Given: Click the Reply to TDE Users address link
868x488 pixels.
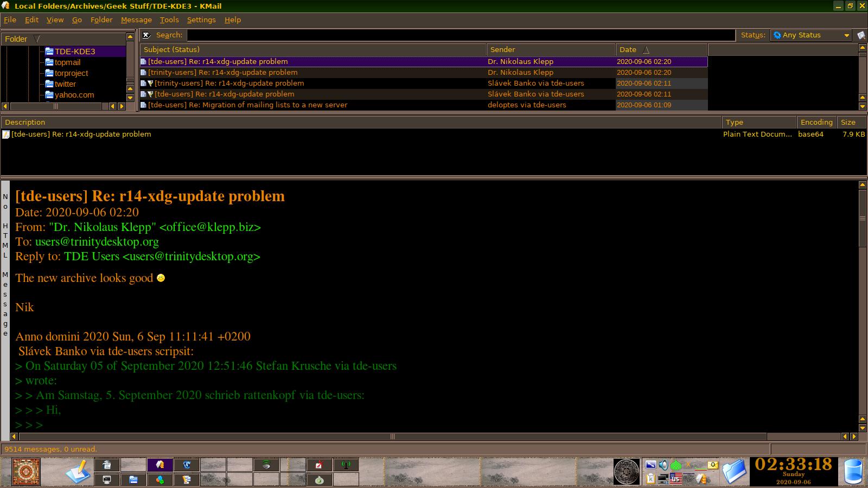Looking at the screenshot, I should pyautogui.click(x=162, y=256).
